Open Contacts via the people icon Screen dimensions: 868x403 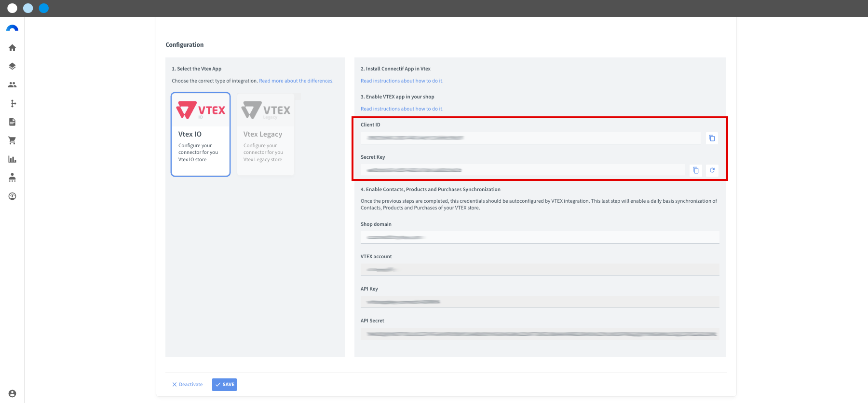click(x=13, y=85)
